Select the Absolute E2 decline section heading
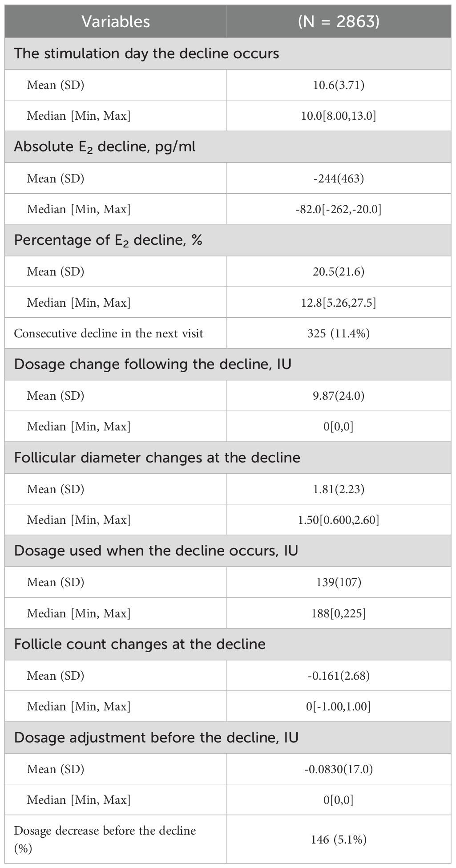Image resolution: width=456 pixels, height=868 pixels. [x=105, y=146]
